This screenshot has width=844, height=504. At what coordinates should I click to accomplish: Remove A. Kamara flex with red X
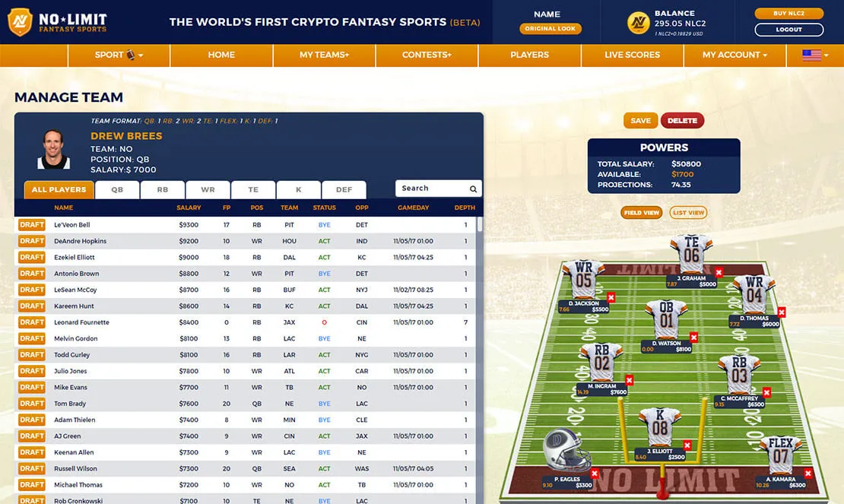pyautogui.click(x=808, y=474)
